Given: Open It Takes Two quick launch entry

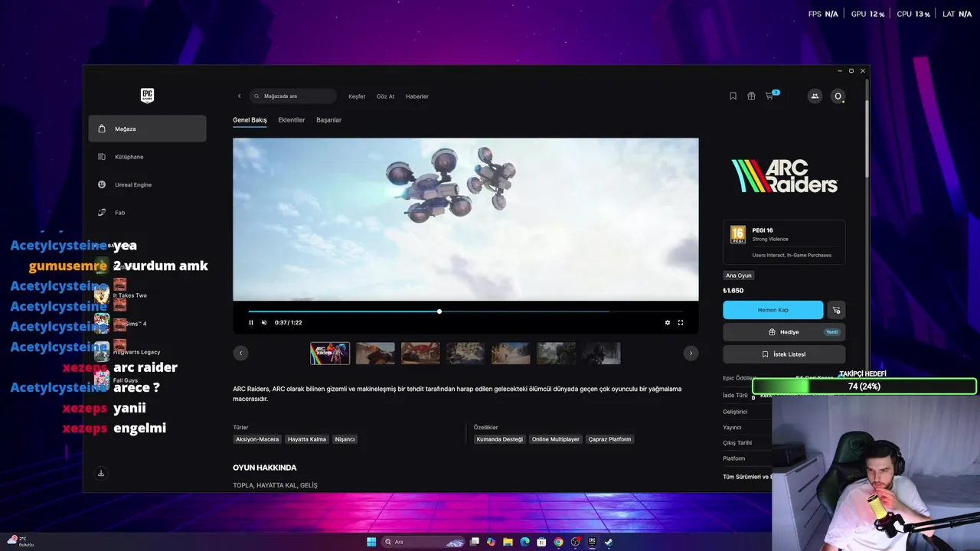Looking at the screenshot, I should point(129,295).
